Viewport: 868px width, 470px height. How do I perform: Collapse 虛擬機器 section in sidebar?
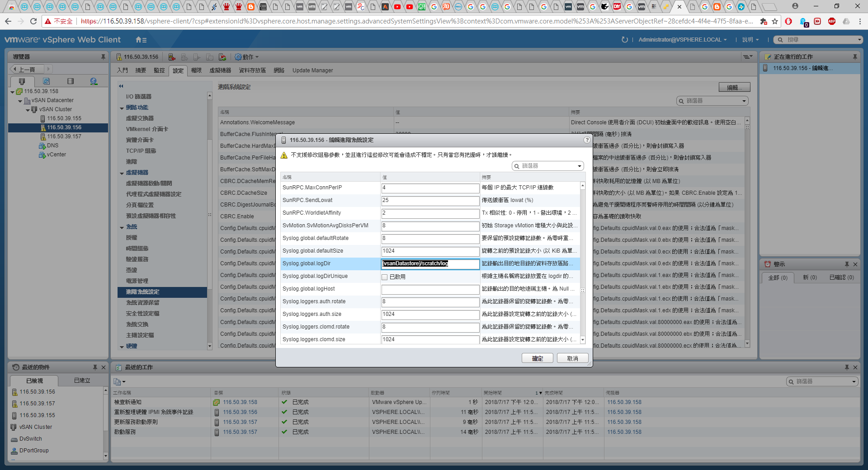pos(122,173)
